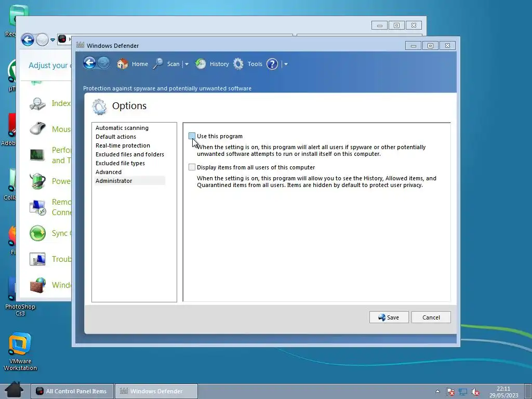The height and width of the screenshot is (399, 532).
Task: Open Performance Information icon in Control Panel
Action: tap(37, 155)
